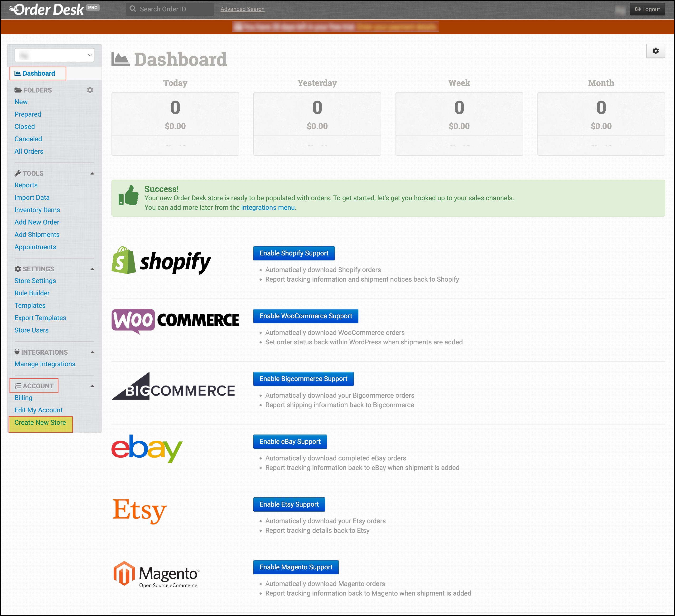Open folder settings via gear icon
The width and height of the screenshot is (675, 616).
(x=90, y=90)
